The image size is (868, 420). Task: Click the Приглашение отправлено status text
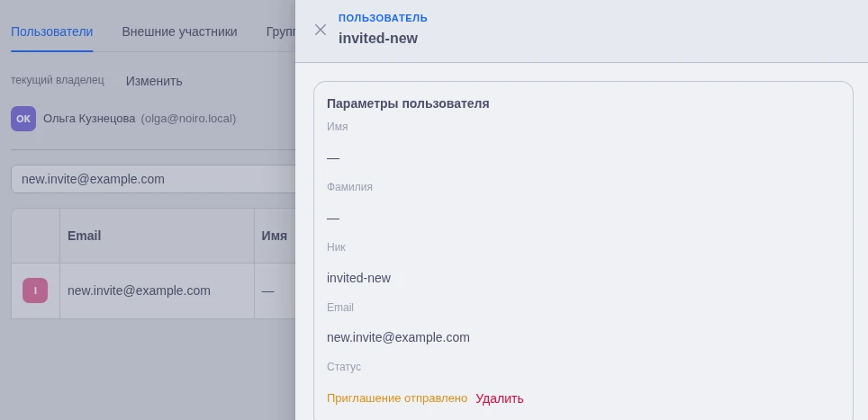point(397,398)
